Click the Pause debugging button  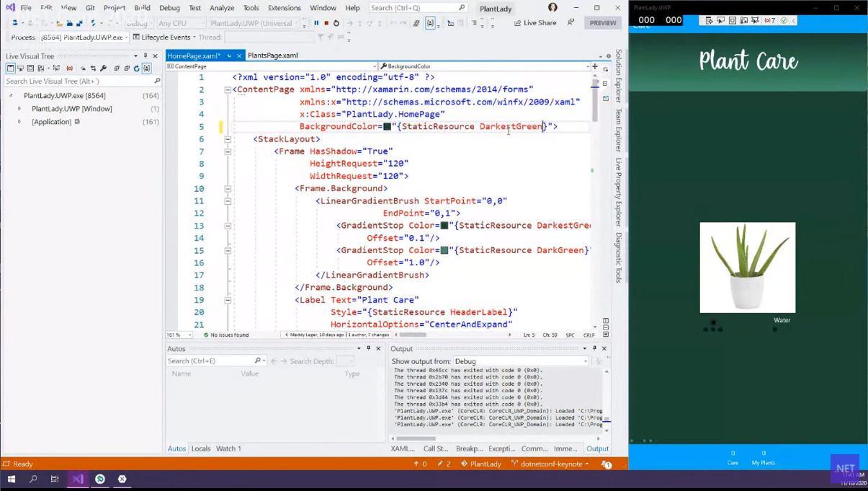(316, 23)
